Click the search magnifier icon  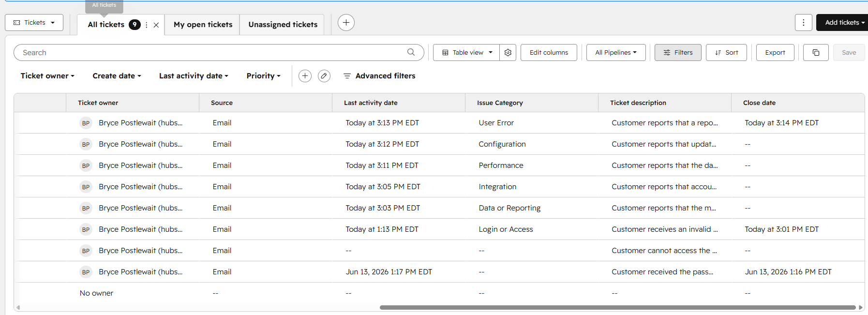point(411,52)
